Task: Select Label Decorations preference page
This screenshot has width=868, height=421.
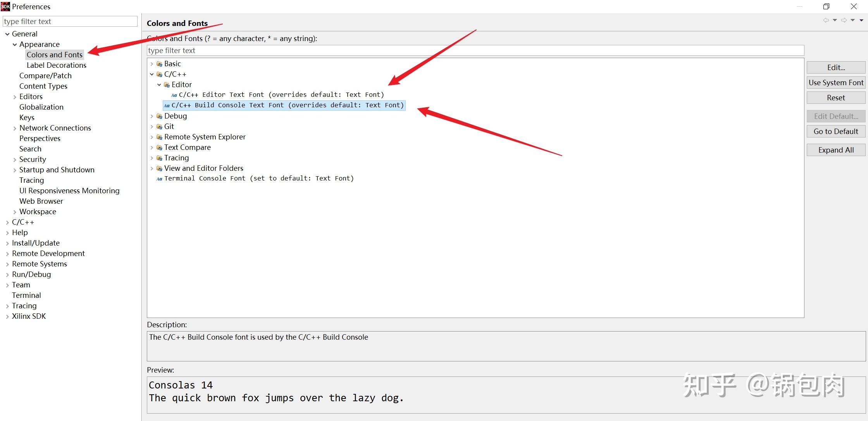Action: [57, 65]
